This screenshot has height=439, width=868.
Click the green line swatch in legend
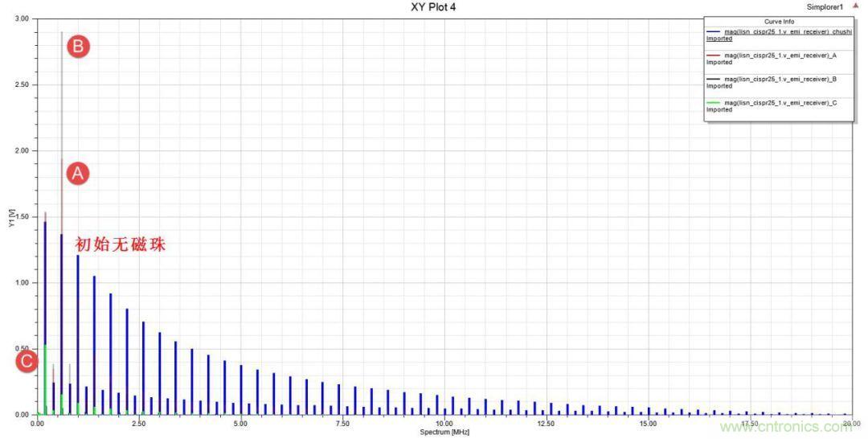[x=714, y=103]
